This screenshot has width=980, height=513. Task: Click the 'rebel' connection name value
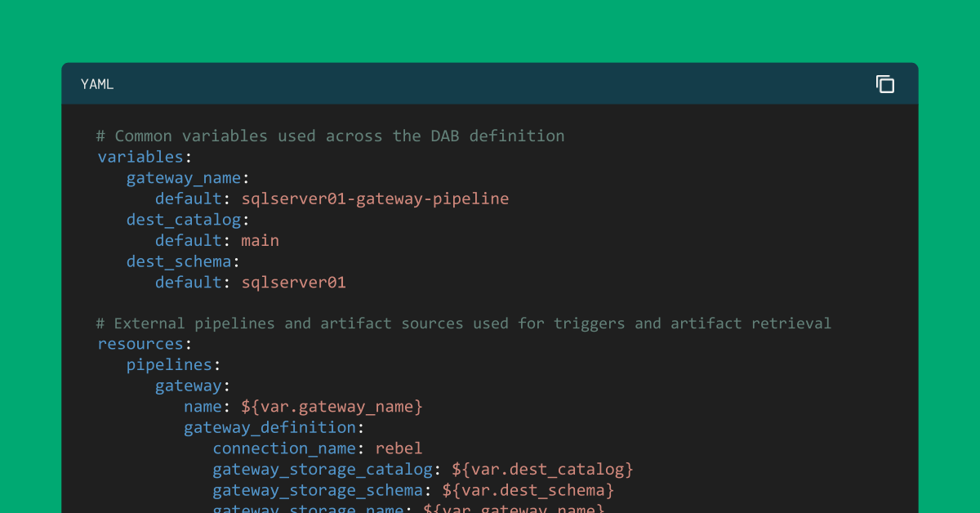pyautogui.click(x=399, y=448)
